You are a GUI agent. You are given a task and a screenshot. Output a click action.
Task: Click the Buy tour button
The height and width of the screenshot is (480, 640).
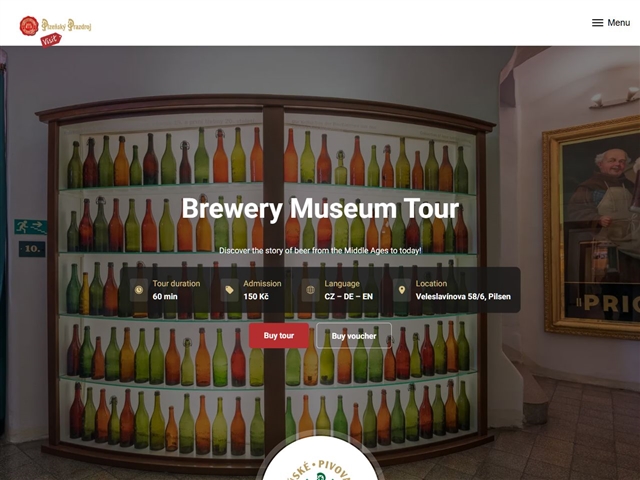279,336
